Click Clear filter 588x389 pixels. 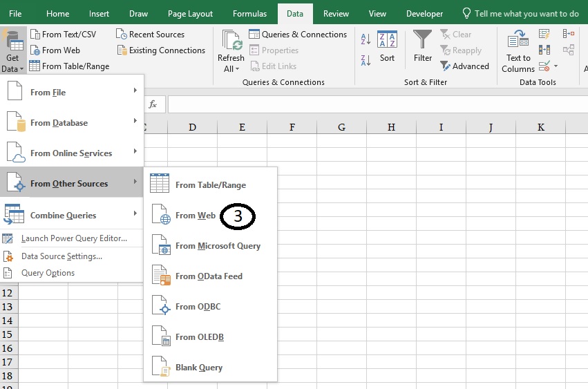click(456, 34)
